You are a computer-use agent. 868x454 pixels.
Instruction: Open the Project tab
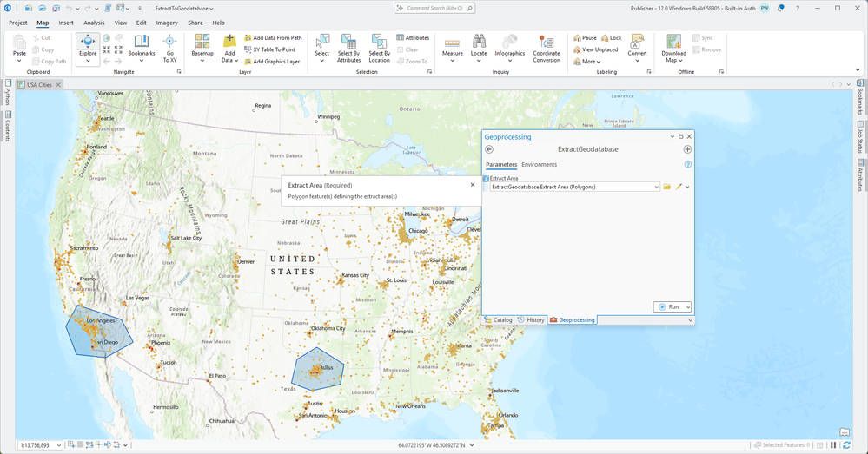[x=17, y=23]
